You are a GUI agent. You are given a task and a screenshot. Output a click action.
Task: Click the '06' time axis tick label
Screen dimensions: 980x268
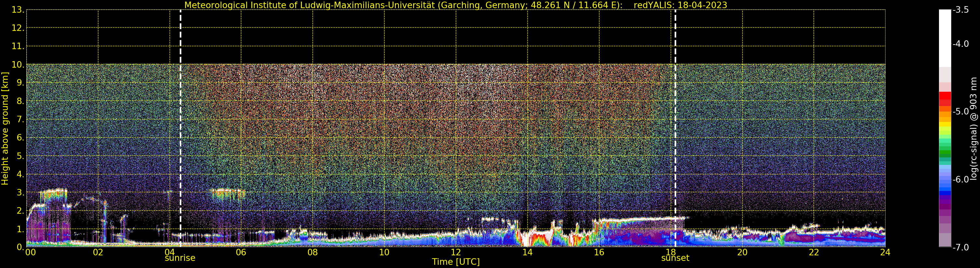tap(241, 252)
